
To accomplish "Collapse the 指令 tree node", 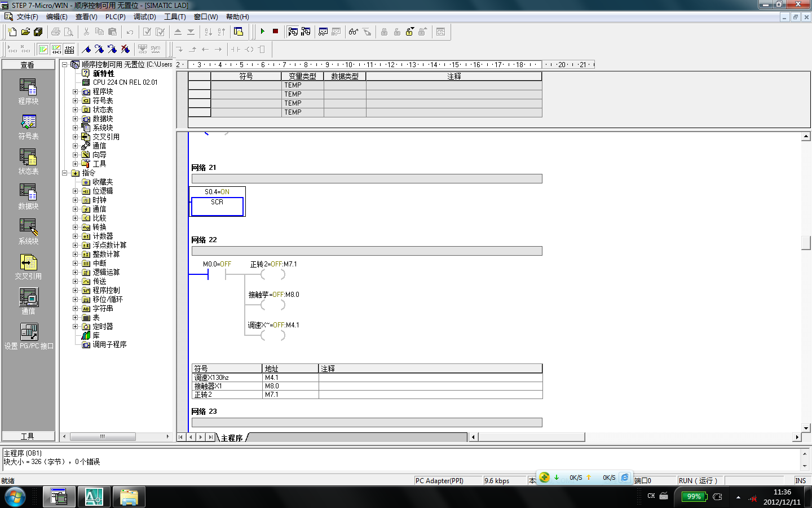I will (x=64, y=173).
